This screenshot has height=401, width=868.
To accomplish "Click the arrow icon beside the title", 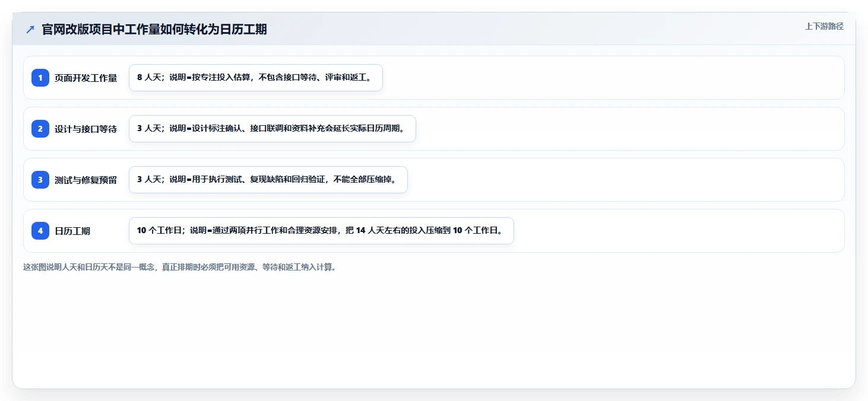I will pyautogui.click(x=30, y=29).
